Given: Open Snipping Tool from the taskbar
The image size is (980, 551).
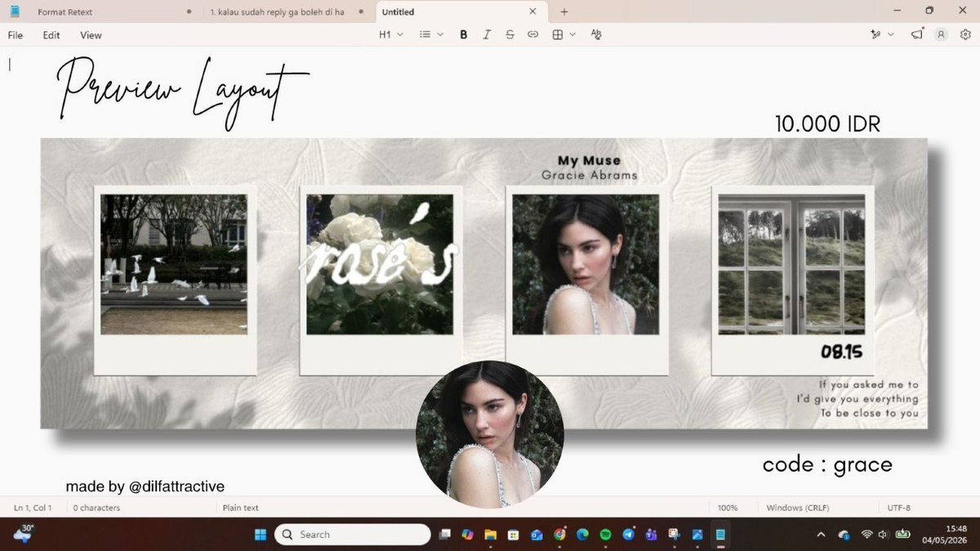Looking at the screenshot, I should pyautogui.click(x=674, y=535).
